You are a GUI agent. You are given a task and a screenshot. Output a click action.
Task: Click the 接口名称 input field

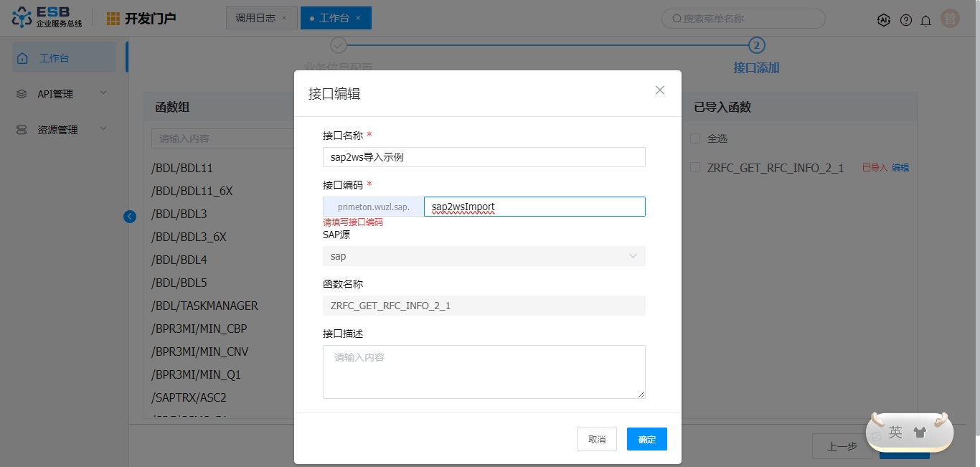point(484,157)
